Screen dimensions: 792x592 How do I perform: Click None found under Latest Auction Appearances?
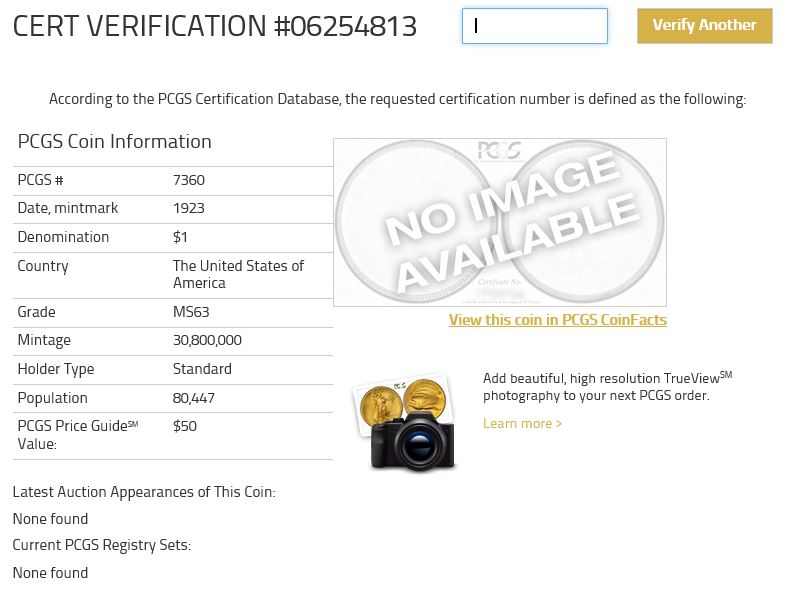tap(50, 519)
